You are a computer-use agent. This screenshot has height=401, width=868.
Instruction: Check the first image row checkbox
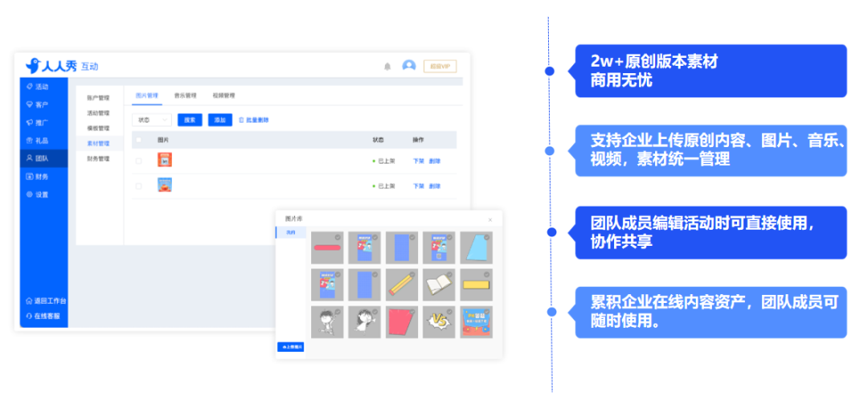[139, 162]
